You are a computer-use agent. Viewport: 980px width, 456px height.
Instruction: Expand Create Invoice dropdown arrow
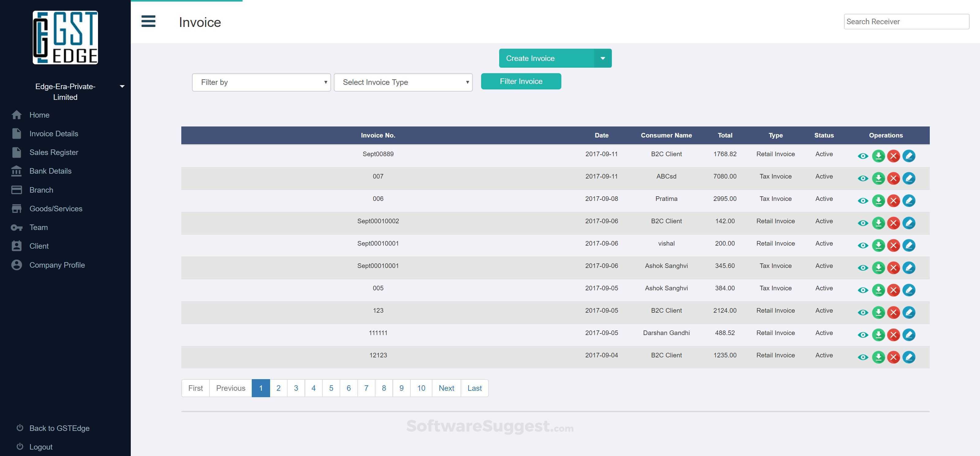click(603, 58)
